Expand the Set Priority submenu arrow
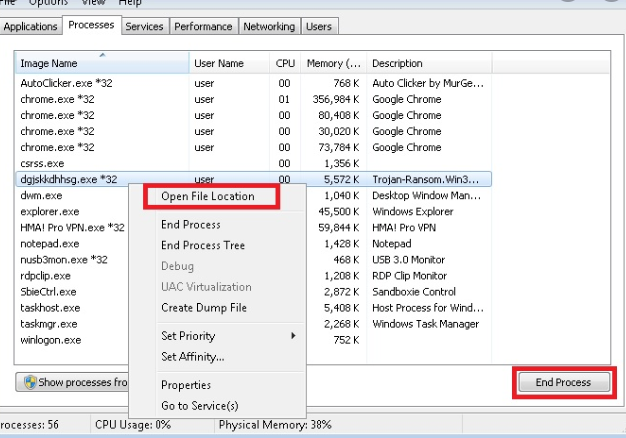This screenshot has height=438, width=626. coord(293,336)
